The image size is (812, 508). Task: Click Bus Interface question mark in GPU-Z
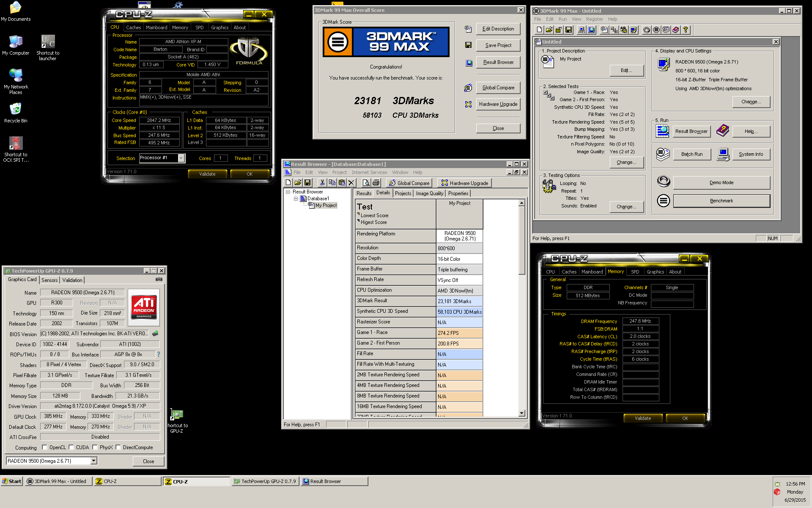pos(159,354)
